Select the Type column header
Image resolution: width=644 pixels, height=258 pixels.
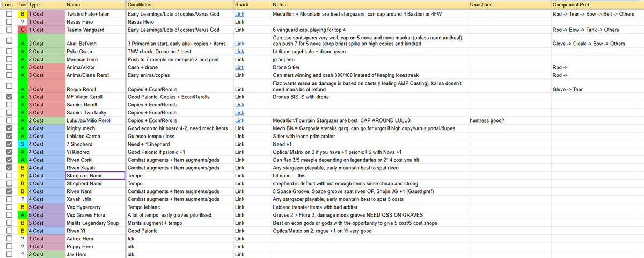click(46, 4)
